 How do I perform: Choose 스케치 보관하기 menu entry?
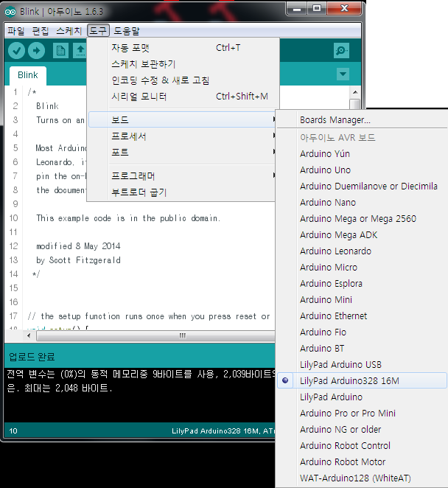pyautogui.click(x=183, y=64)
